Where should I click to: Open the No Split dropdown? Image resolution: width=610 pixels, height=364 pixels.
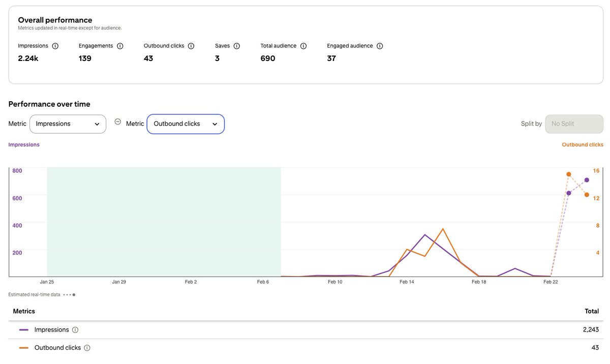coord(574,124)
